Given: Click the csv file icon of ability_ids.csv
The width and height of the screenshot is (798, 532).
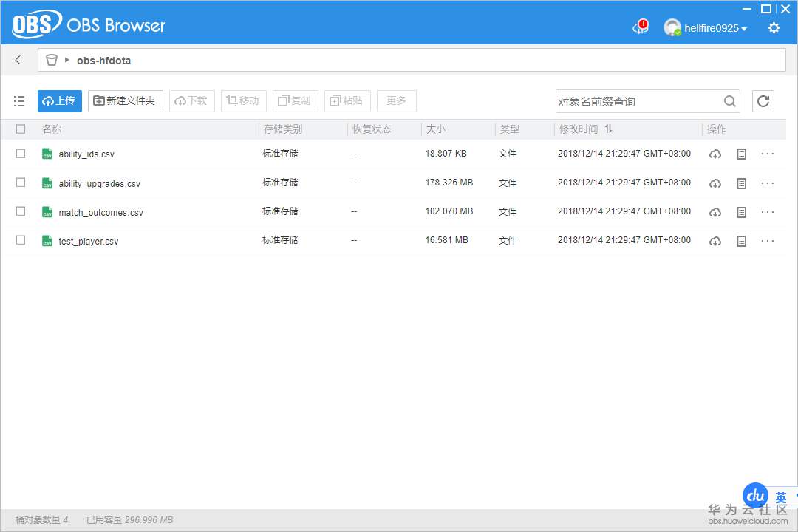Looking at the screenshot, I should click(x=47, y=154).
